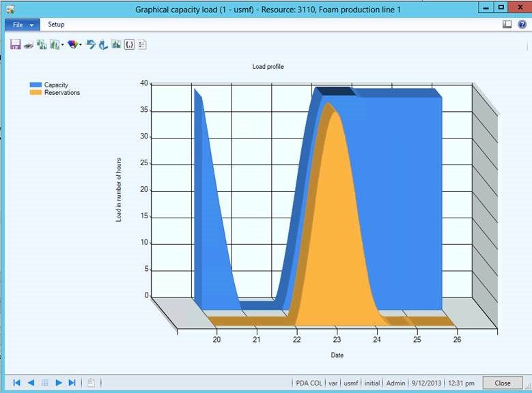The height and width of the screenshot is (393, 532).
Task: Click the Capacity blue legend swatch
Action: tap(36, 85)
